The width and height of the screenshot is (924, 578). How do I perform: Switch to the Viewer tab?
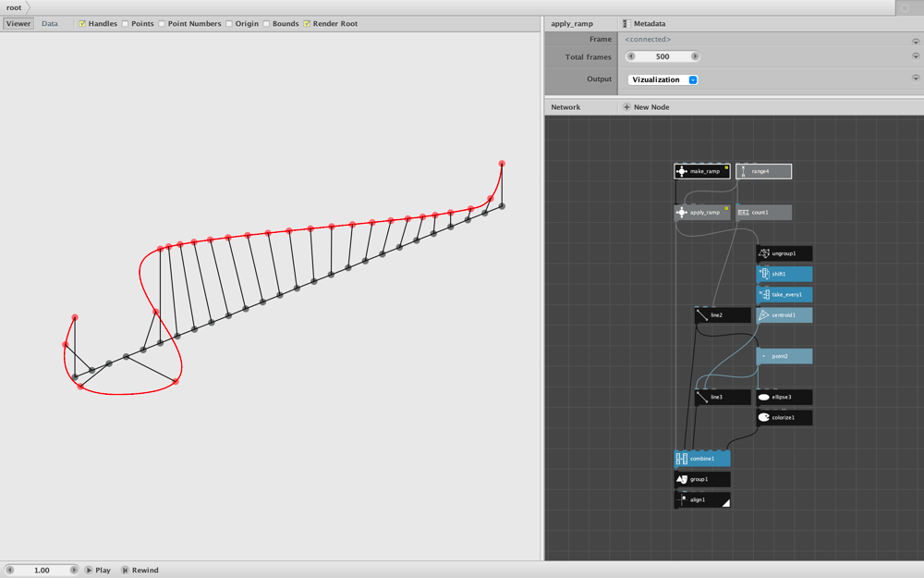tap(18, 24)
